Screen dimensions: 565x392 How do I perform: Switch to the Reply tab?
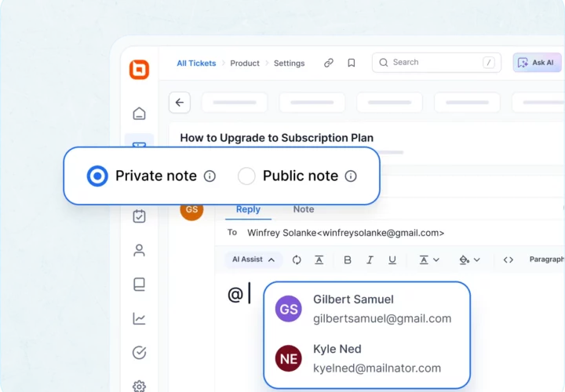pos(248,209)
